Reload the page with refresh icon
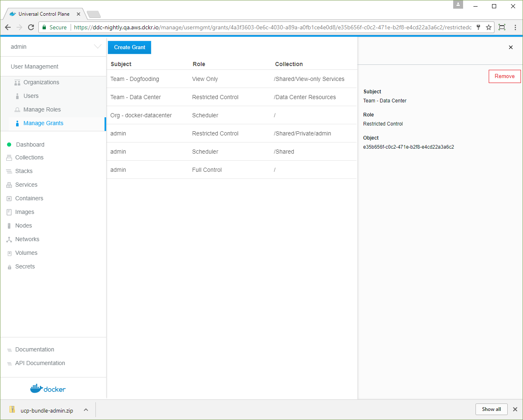The image size is (523, 420). [31, 27]
